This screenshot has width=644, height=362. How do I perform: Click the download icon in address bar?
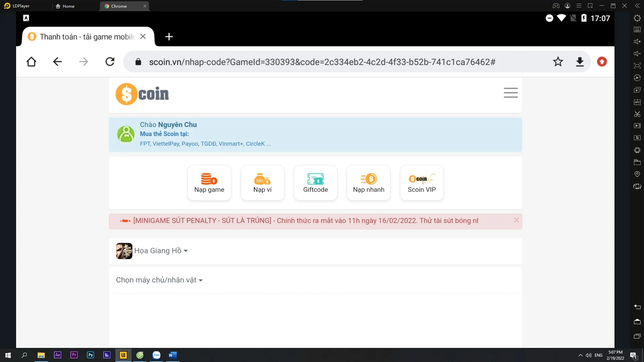point(580,61)
